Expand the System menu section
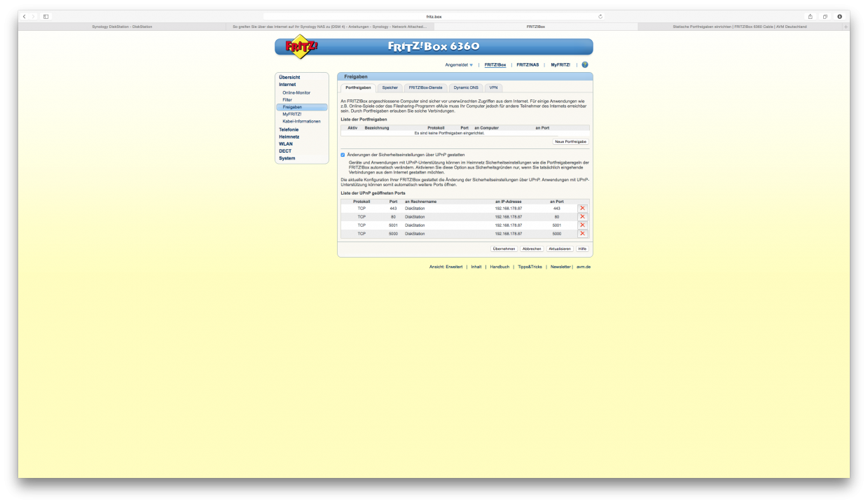Image resolution: width=868 pixels, height=504 pixels. tap(287, 158)
